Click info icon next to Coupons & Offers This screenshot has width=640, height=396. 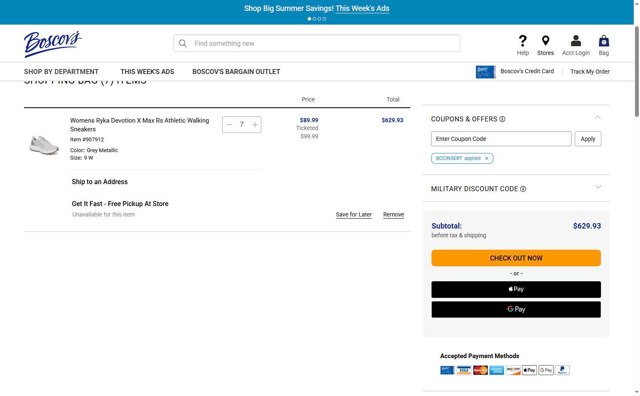502,119
